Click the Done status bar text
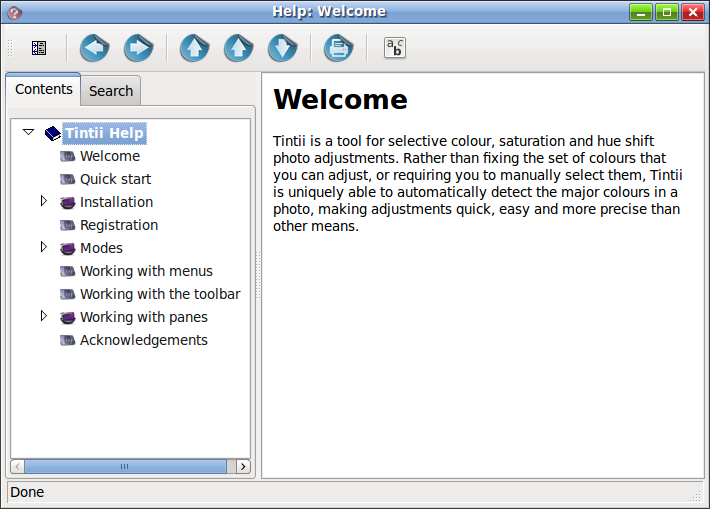 pyautogui.click(x=27, y=492)
